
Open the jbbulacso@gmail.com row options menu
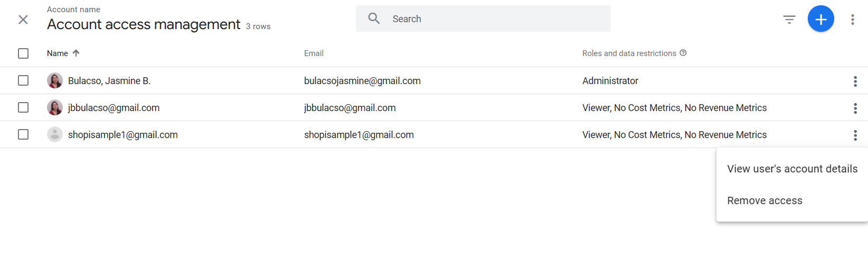coord(855,108)
